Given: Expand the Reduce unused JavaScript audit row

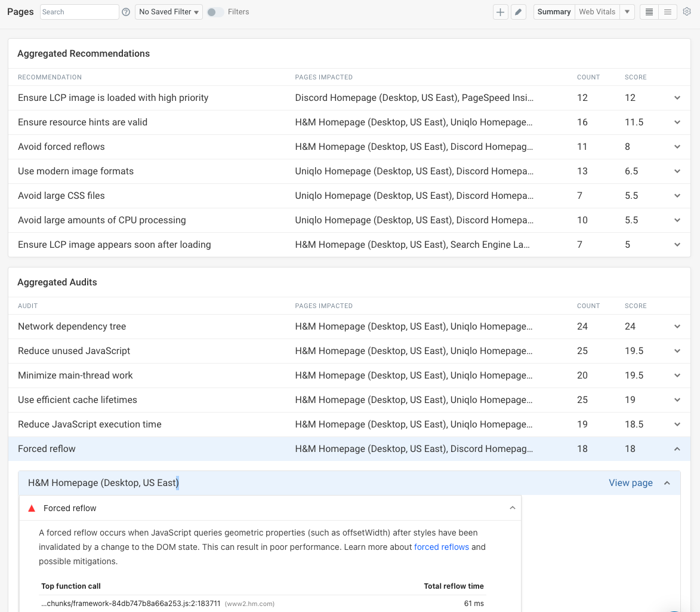Looking at the screenshot, I should point(677,351).
